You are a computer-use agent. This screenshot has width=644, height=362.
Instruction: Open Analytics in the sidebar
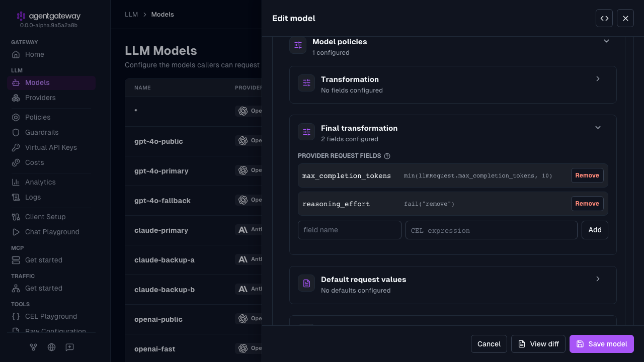coord(51,182)
